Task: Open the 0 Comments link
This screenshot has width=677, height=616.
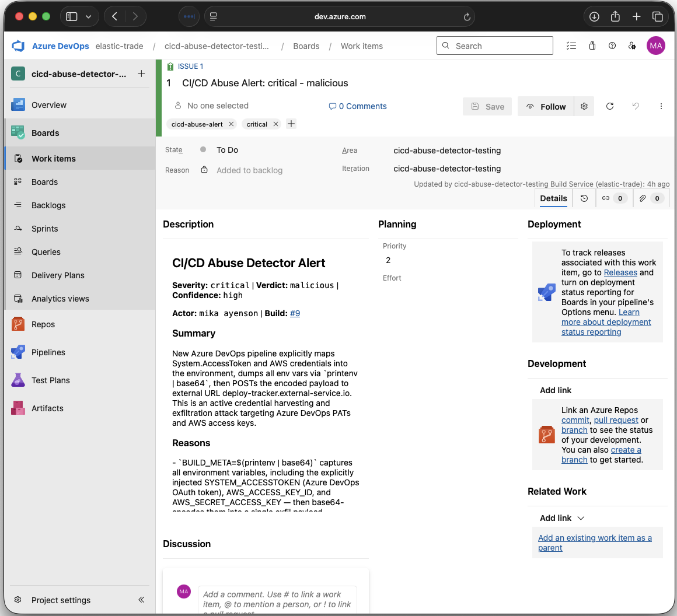Action: (x=358, y=106)
